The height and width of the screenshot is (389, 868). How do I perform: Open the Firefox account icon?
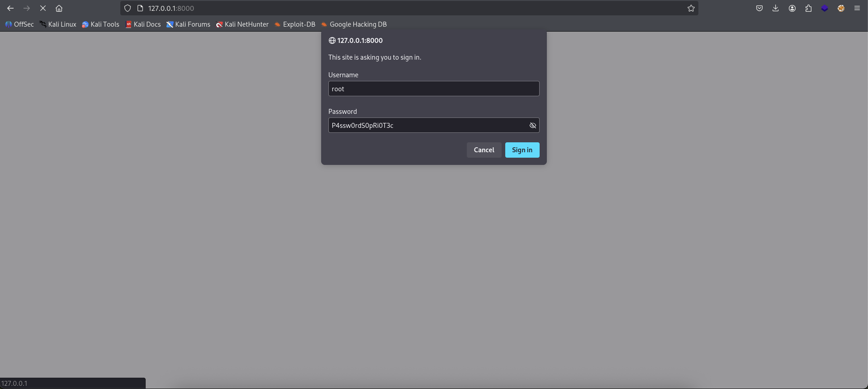click(792, 8)
